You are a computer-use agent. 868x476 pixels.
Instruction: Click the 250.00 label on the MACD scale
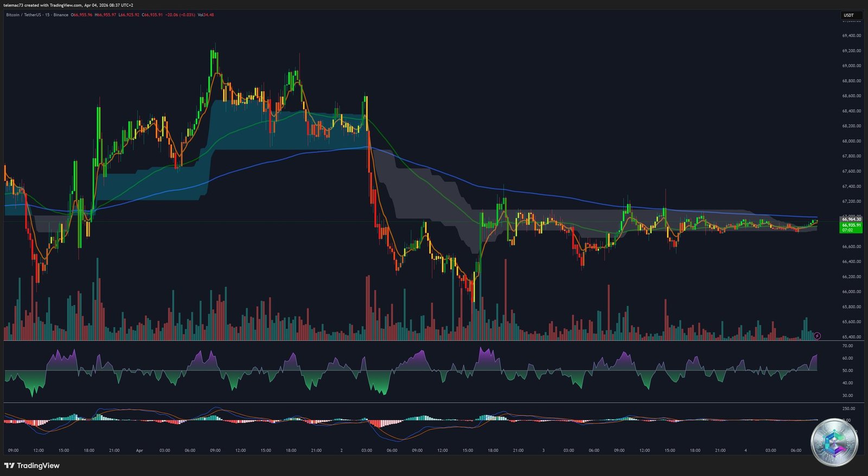point(848,408)
